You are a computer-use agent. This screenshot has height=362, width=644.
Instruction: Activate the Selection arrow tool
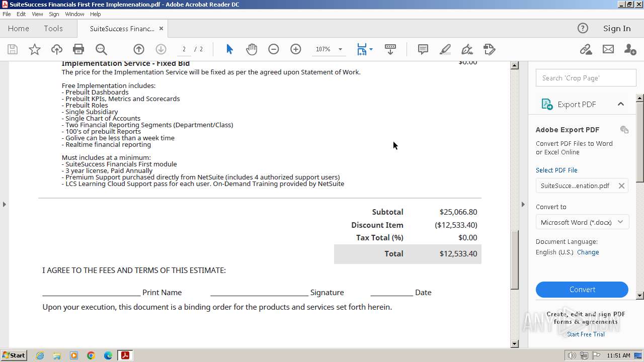pyautogui.click(x=229, y=49)
